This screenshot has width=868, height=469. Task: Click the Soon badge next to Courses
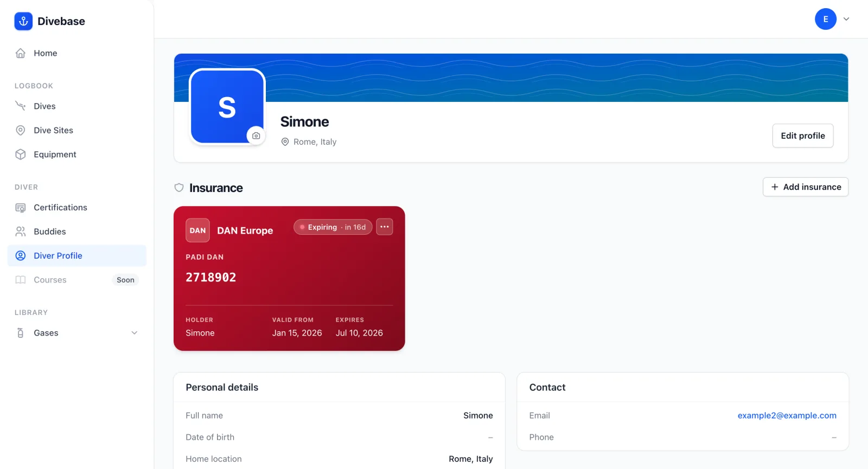[125, 280]
